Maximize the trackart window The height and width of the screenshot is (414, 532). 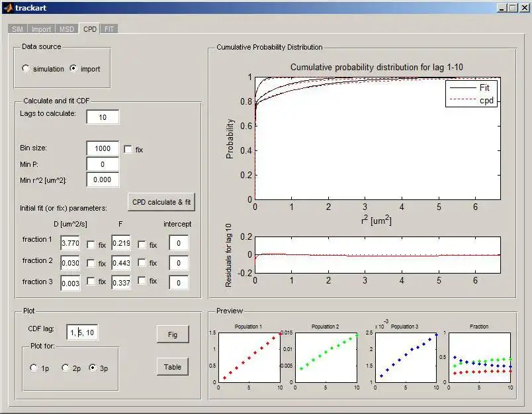click(x=513, y=8)
